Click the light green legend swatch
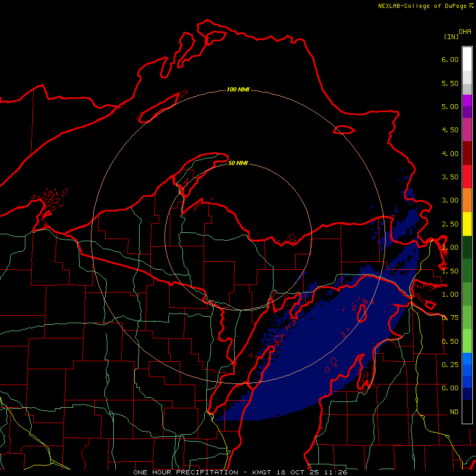The height and width of the screenshot is (476, 476). click(467, 341)
